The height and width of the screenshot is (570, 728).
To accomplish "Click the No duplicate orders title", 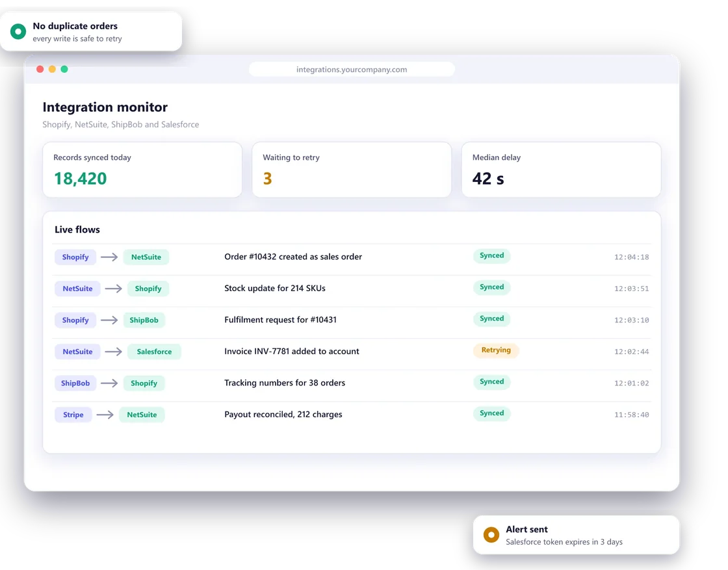I will click(x=75, y=26).
